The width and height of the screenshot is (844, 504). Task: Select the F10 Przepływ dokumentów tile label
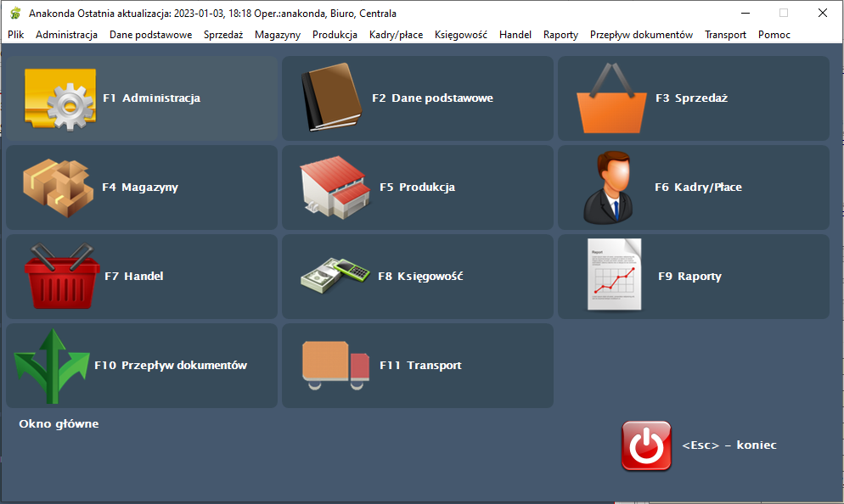171,365
